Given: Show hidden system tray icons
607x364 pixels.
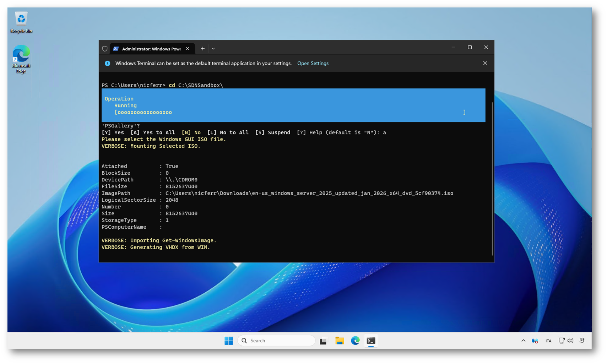Looking at the screenshot, I should (523, 341).
